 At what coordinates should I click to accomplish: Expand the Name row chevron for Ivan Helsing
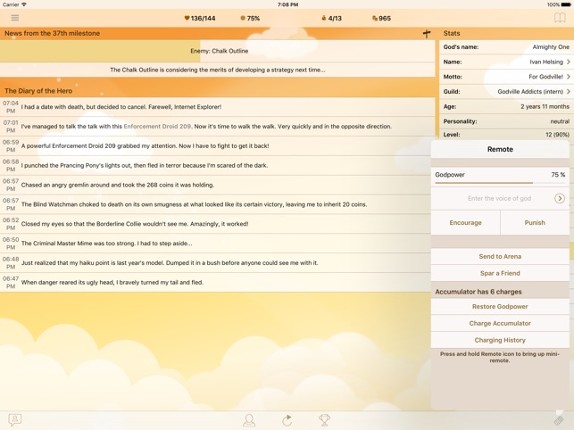pos(569,62)
